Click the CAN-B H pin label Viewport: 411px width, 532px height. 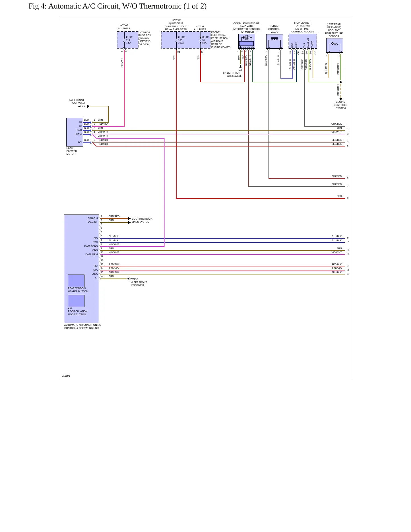coord(93,218)
